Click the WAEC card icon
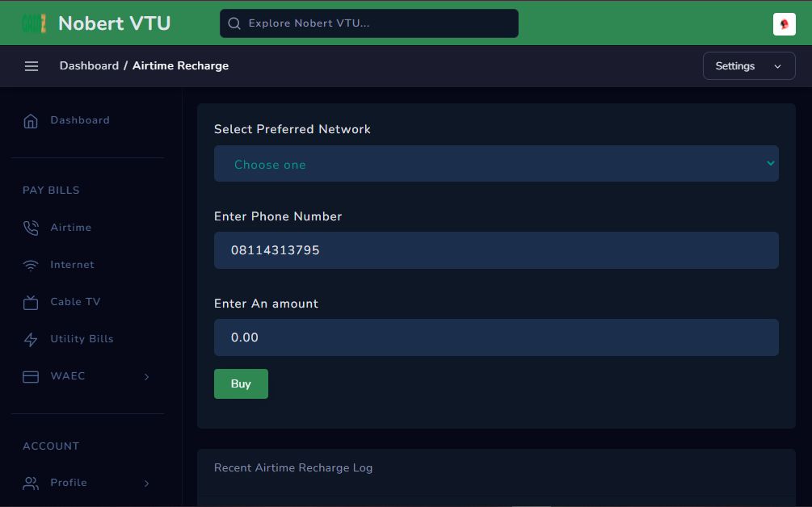 (31, 377)
